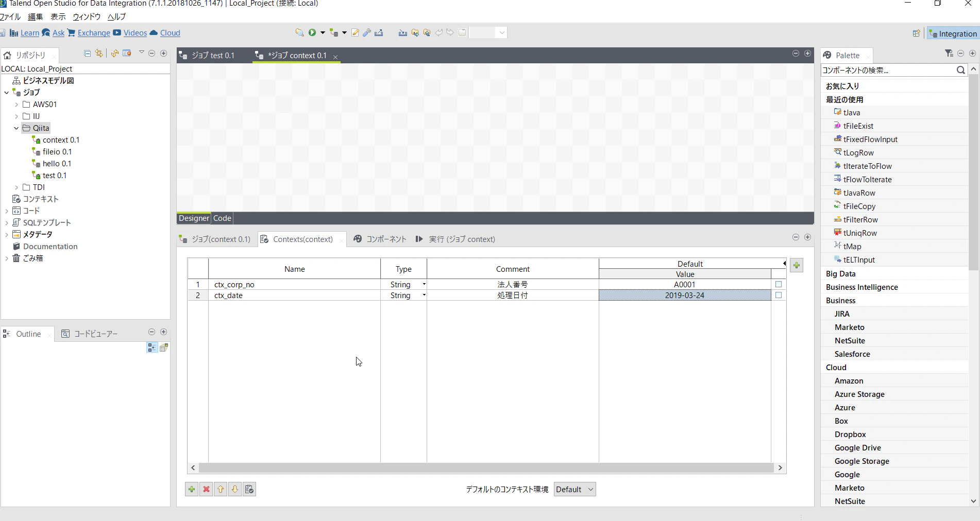Switch to the ジョブ test 0.1 editor tab
980x521 pixels.
[x=207, y=56]
